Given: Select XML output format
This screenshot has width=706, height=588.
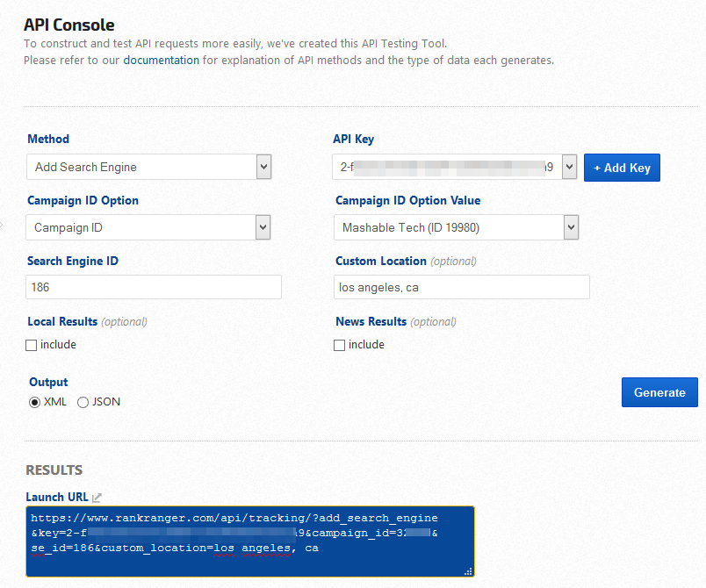Looking at the screenshot, I should [x=35, y=402].
